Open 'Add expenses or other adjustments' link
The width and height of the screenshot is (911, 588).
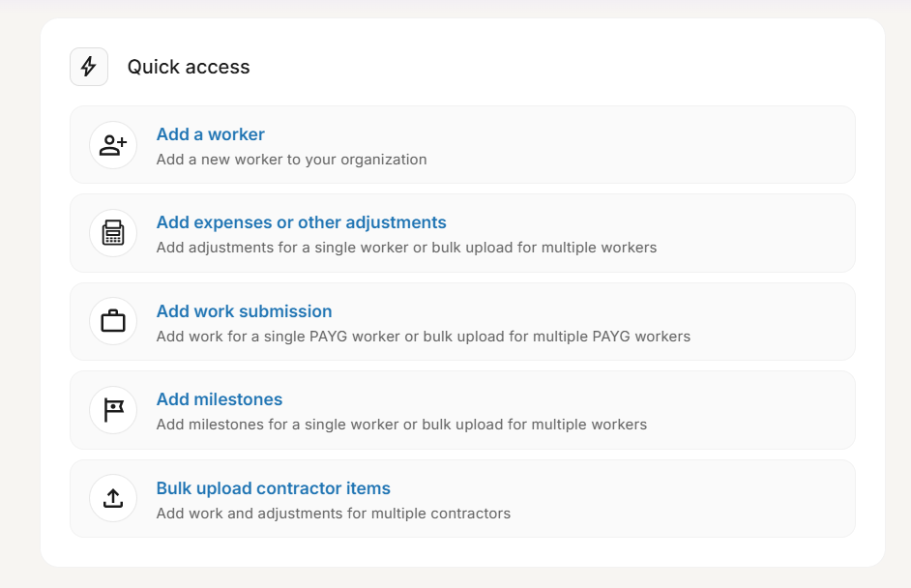pyautogui.click(x=301, y=222)
